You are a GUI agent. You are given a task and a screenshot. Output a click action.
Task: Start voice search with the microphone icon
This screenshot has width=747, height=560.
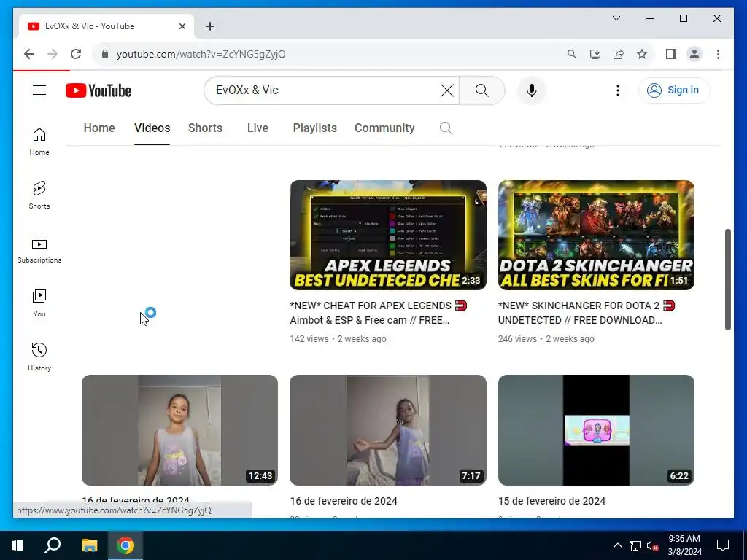[x=532, y=90]
